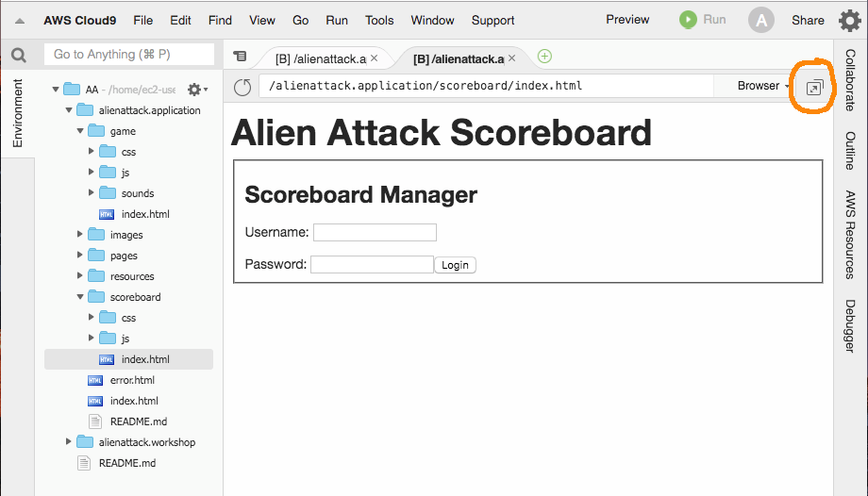Collapse the game folder
868x496 pixels.
click(80, 131)
